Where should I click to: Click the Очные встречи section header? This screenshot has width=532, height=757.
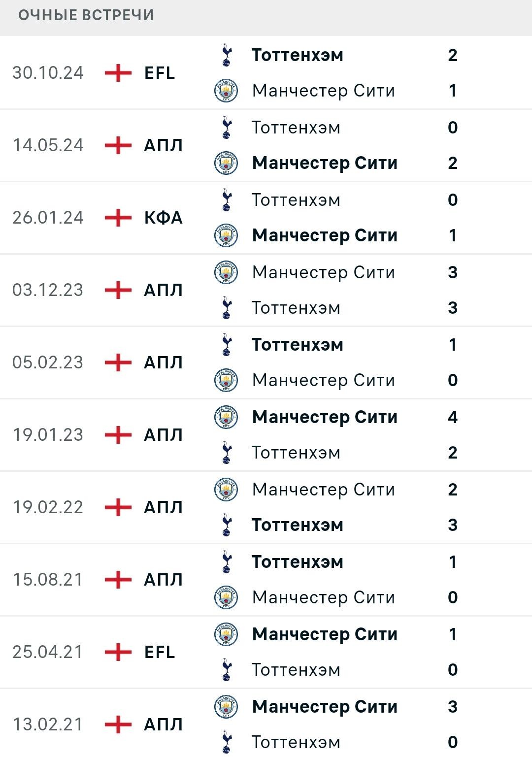[x=86, y=15]
